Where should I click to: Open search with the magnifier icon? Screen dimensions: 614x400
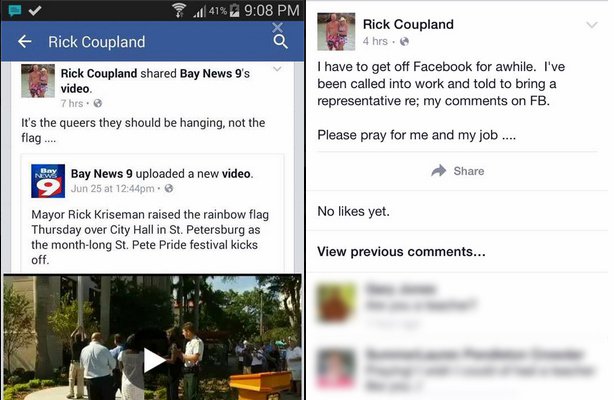[280, 41]
